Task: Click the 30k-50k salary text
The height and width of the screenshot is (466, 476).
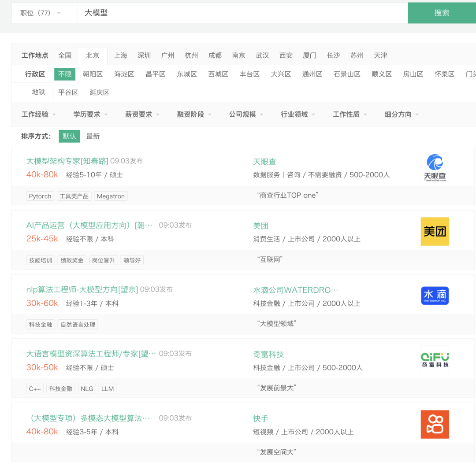Action: coord(42,367)
